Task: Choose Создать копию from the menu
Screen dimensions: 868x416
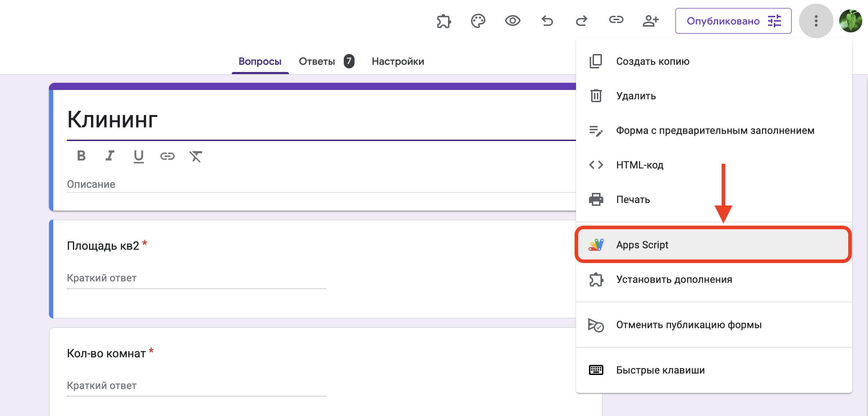Action: tap(714, 62)
